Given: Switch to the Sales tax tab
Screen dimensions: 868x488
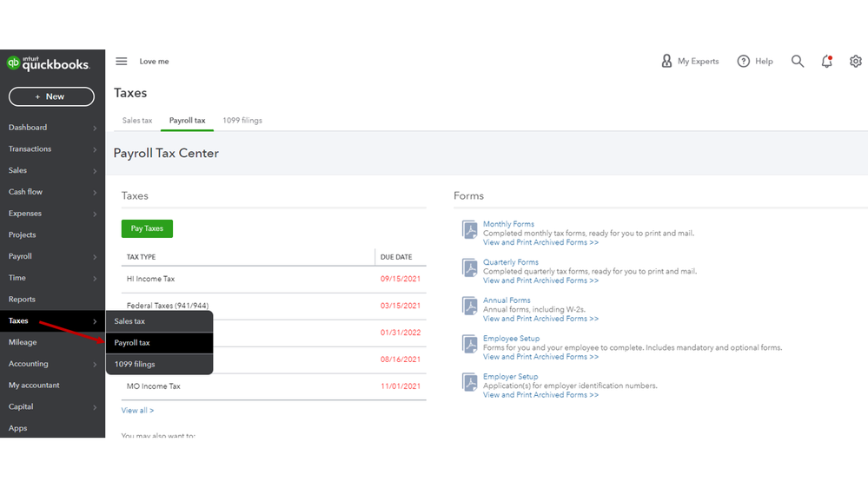Looking at the screenshot, I should point(137,121).
